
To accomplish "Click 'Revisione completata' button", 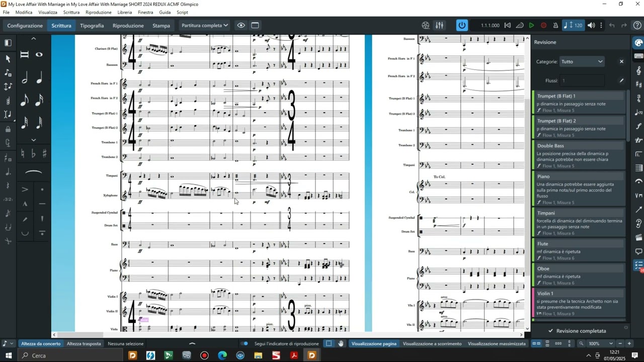I will click(577, 331).
